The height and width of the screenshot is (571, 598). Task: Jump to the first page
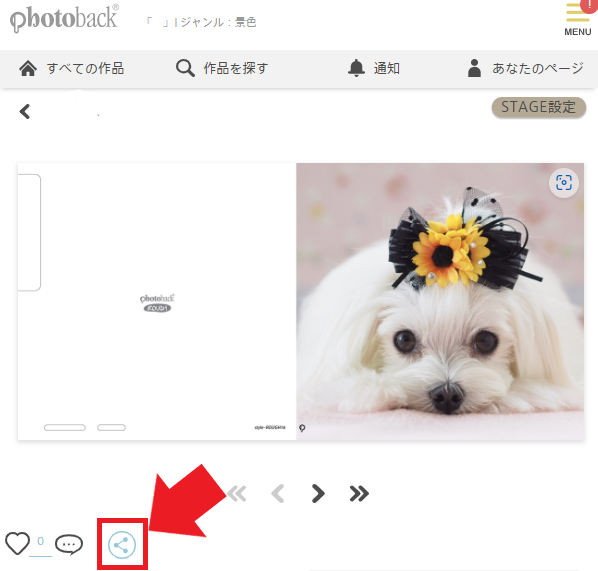pyautogui.click(x=237, y=494)
